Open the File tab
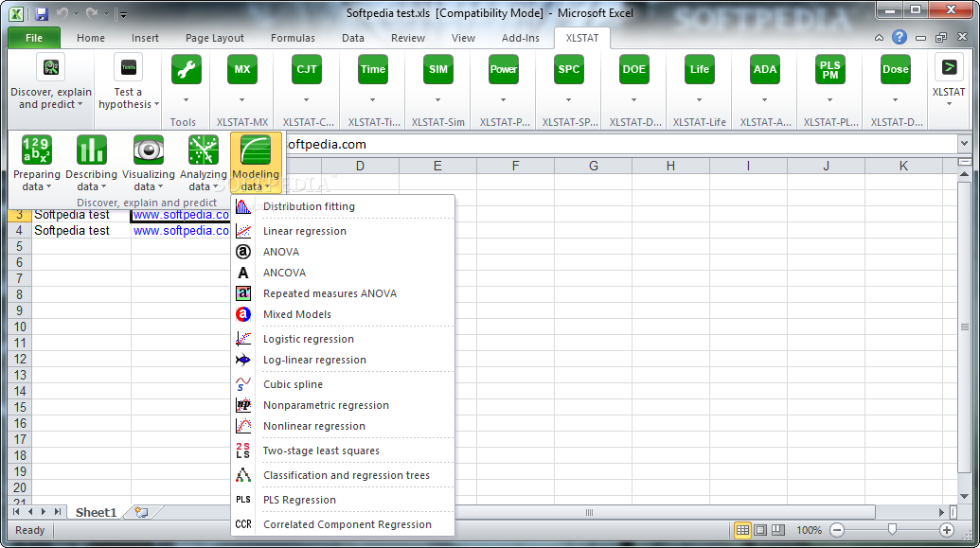Image resolution: width=980 pixels, height=548 pixels. tap(34, 38)
